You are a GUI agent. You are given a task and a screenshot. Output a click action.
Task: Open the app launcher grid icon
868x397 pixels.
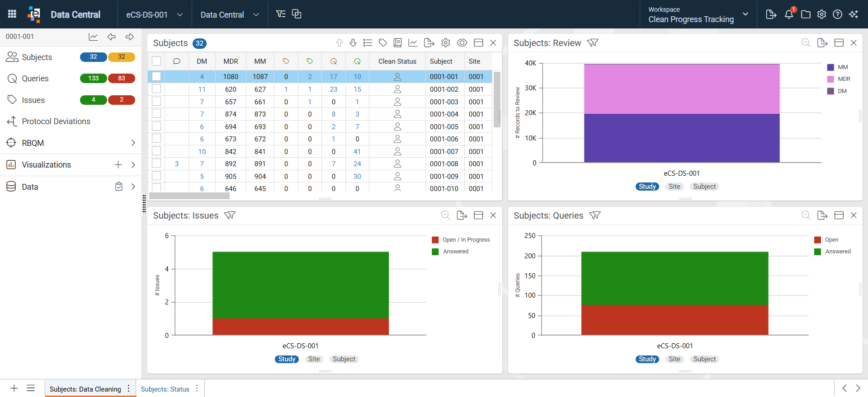coord(12,14)
